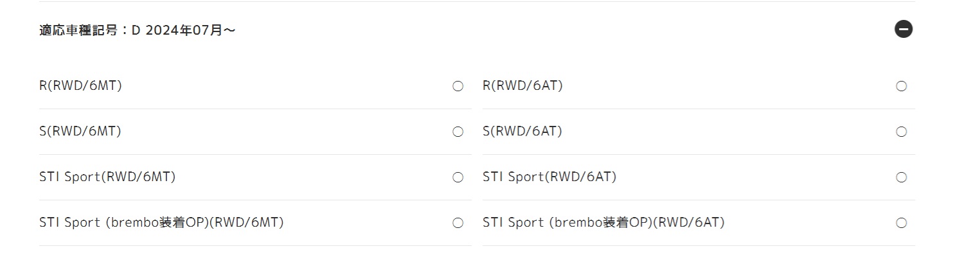The height and width of the screenshot is (280, 980).
Task: Click the 2024年07月～ date in header
Action: pos(191,30)
